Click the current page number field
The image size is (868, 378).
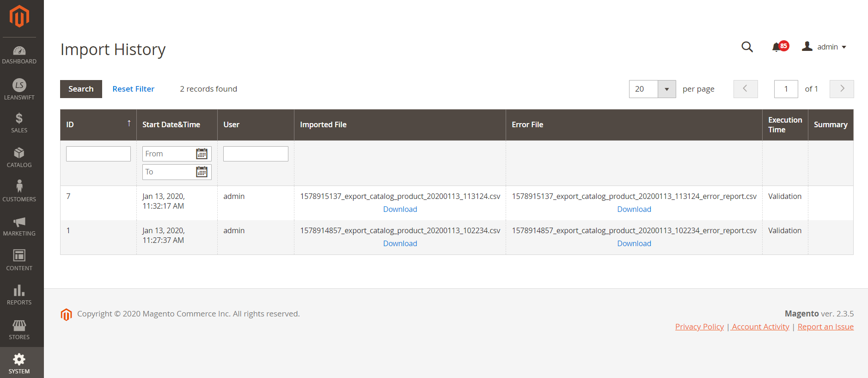point(786,89)
